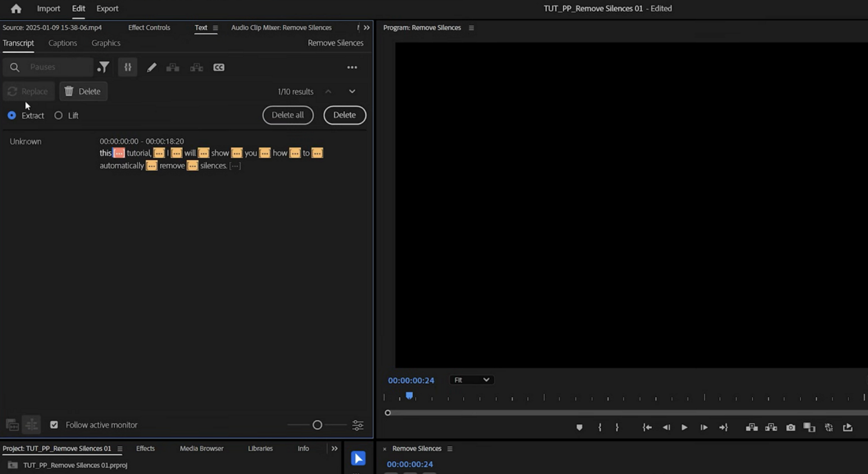This screenshot has width=868, height=474.
Task: Switch to the Transcript tab
Action: coord(19,43)
